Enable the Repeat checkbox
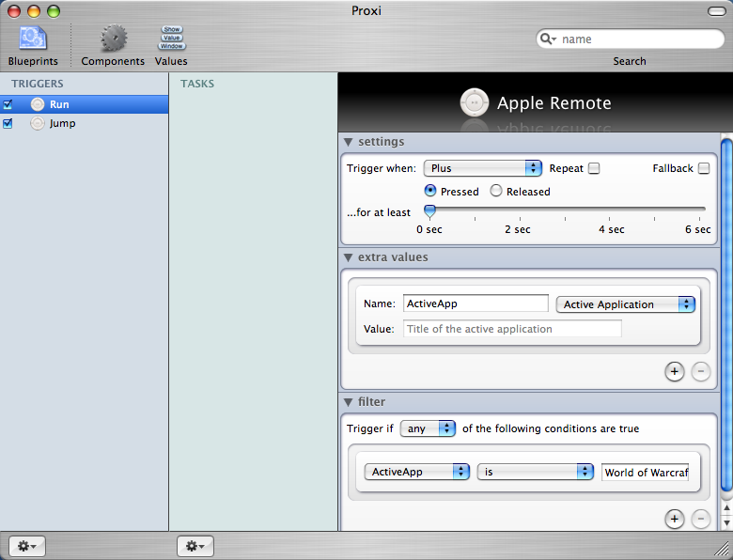 594,168
